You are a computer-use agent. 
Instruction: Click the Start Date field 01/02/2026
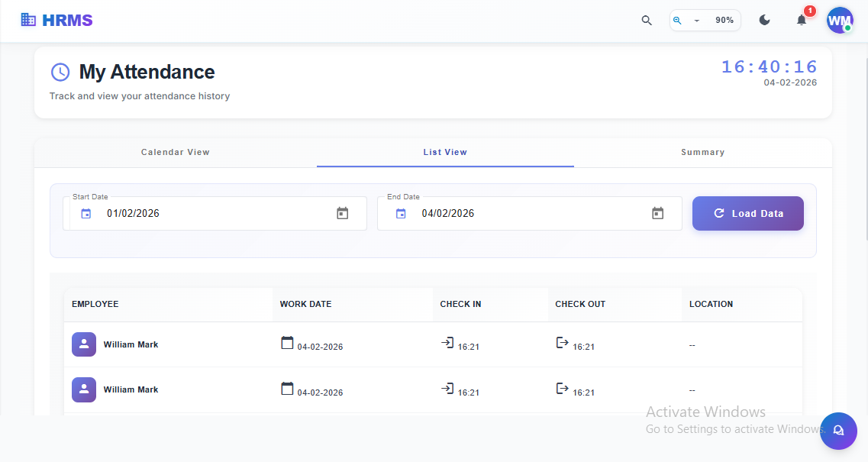click(215, 213)
